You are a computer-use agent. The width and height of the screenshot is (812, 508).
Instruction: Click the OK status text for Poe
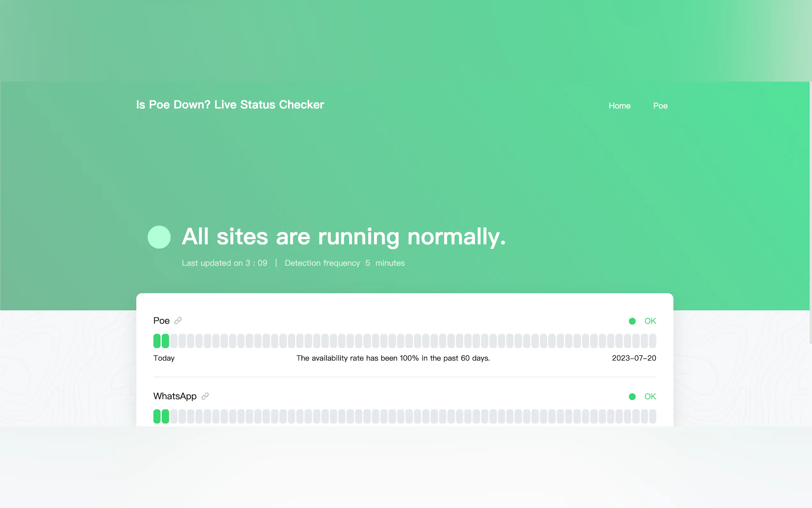(x=650, y=321)
